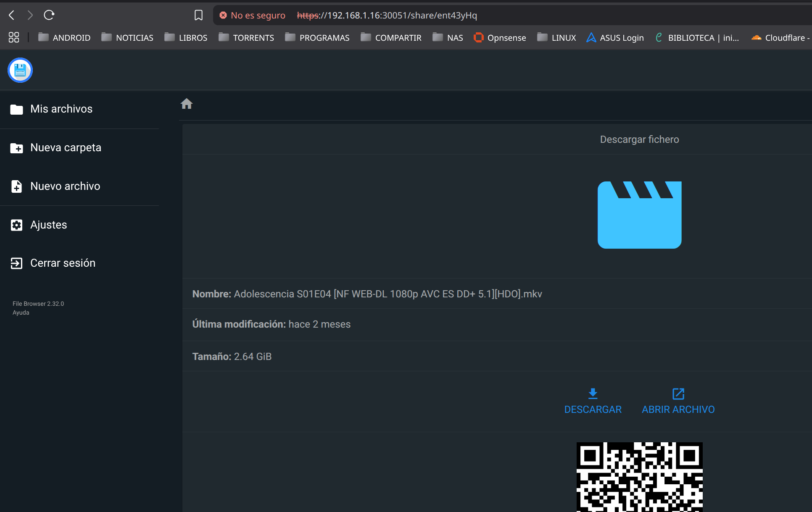Expand the LINUX bookmark folder

(x=556, y=38)
